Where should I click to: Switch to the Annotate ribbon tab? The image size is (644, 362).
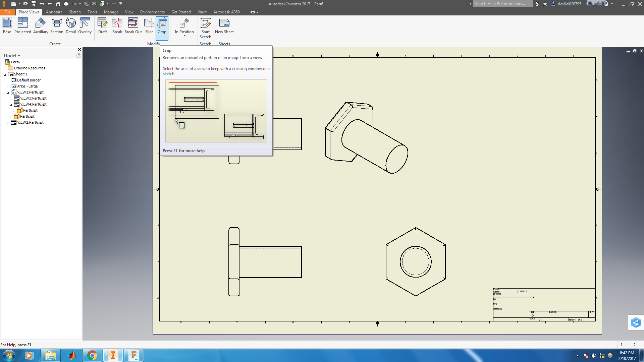(x=54, y=12)
